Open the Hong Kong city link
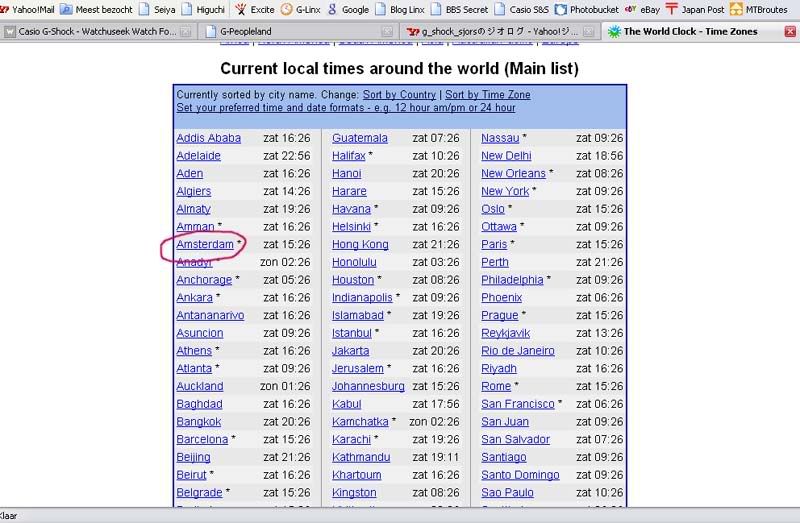Screen dimensions: 800x523 pos(360,244)
